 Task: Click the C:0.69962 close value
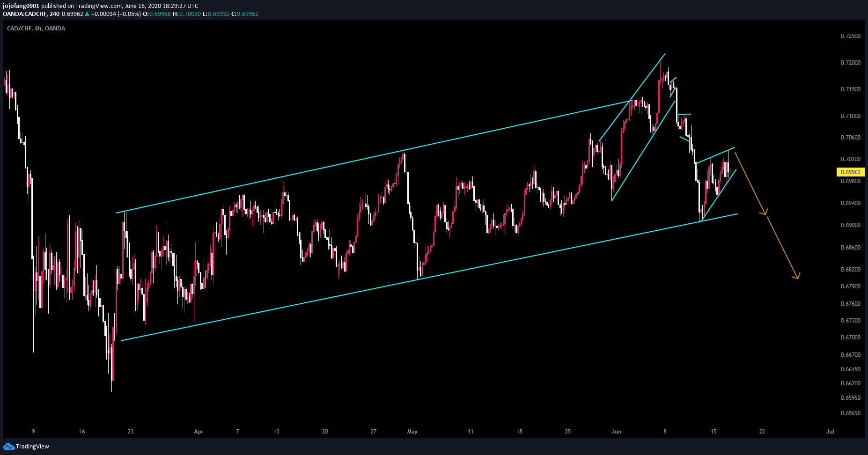(245, 14)
